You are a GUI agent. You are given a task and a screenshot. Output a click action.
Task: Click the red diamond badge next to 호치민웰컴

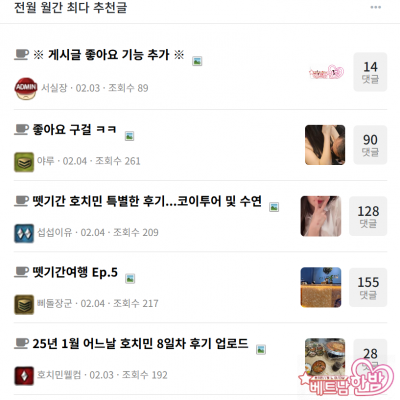pyautogui.click(x=24, y=376)
